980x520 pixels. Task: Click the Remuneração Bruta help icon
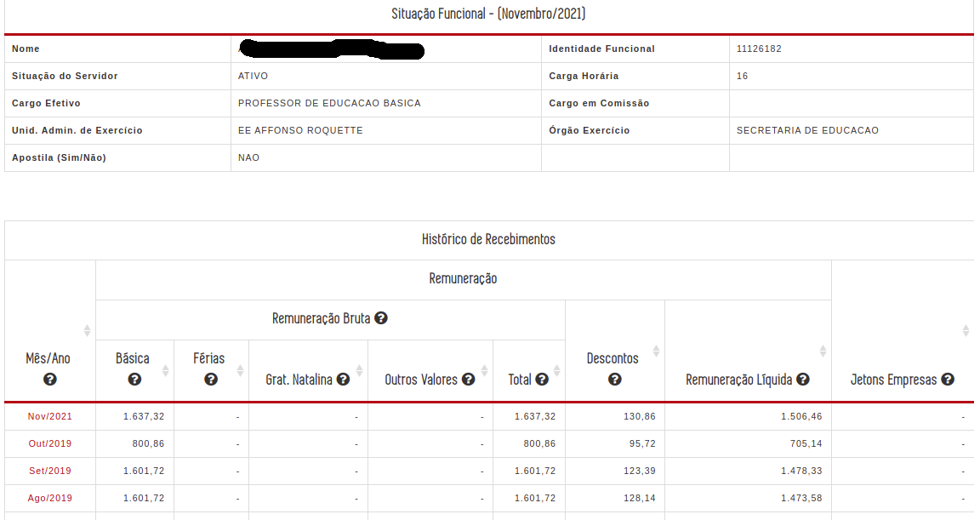[381, 318]
